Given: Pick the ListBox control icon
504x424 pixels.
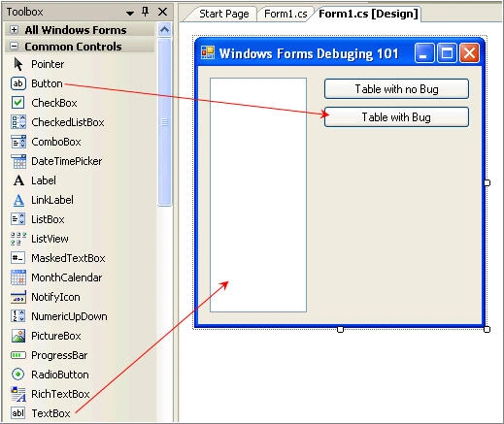Looking at the screenshot, I should tap(18, 219).
